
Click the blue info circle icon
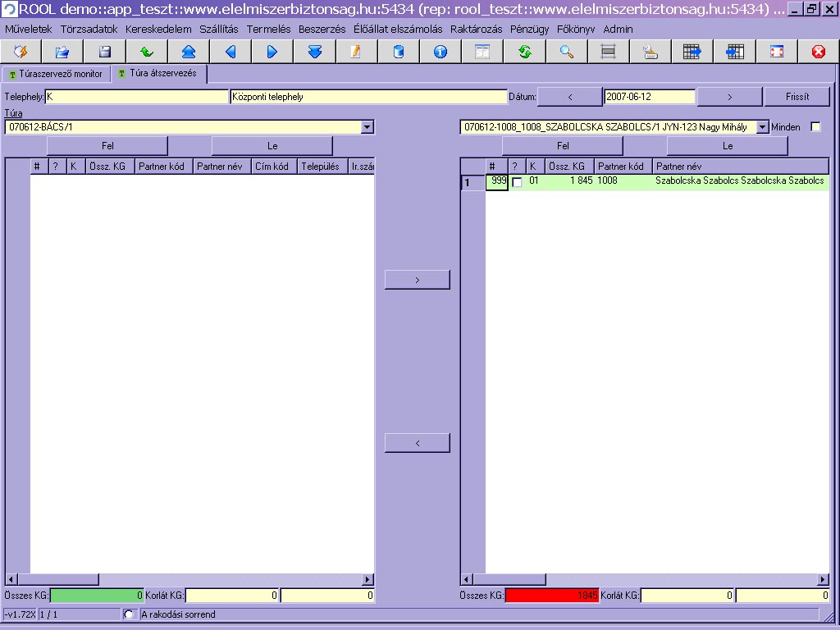[441, 52]
